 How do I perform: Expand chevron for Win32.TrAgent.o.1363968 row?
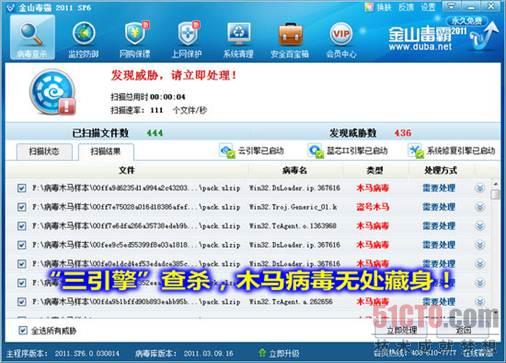[x=480, y=226]
